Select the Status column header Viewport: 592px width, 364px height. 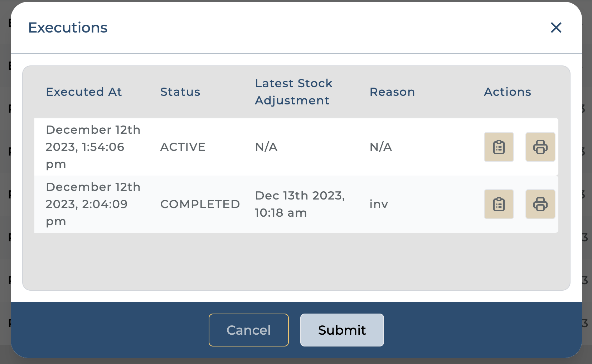tap(180, 92)
